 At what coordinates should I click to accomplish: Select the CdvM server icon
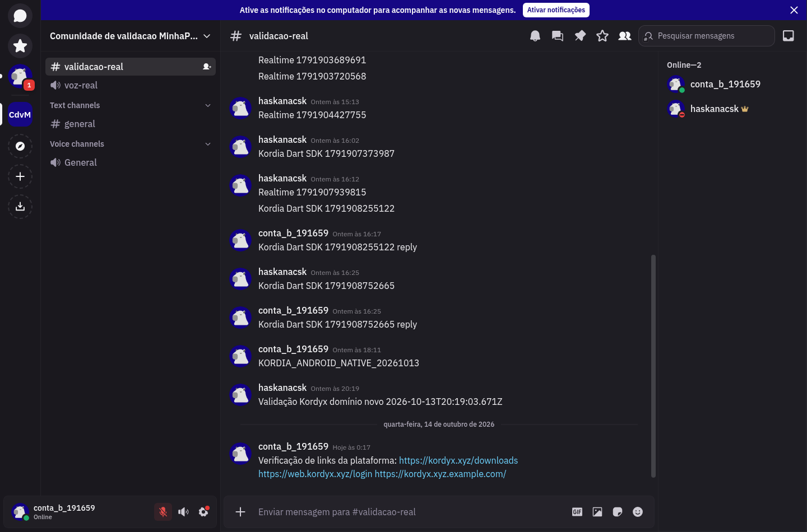(20, 114)
